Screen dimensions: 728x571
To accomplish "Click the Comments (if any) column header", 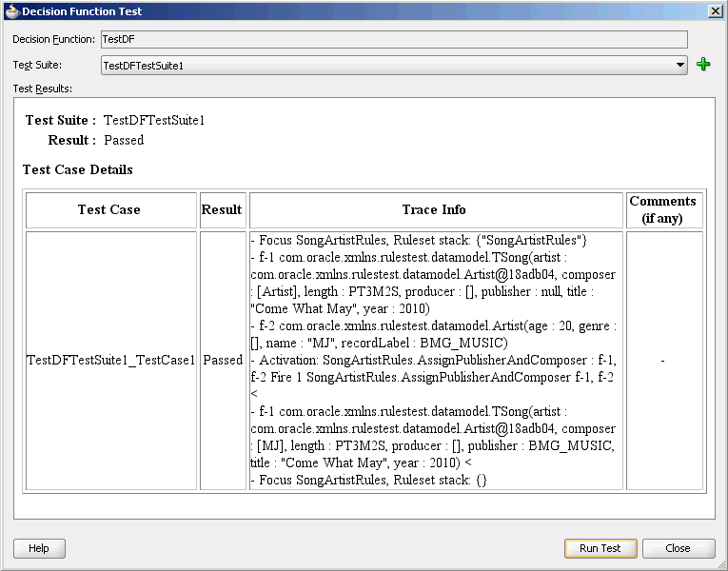I will [x=664, y=209].
